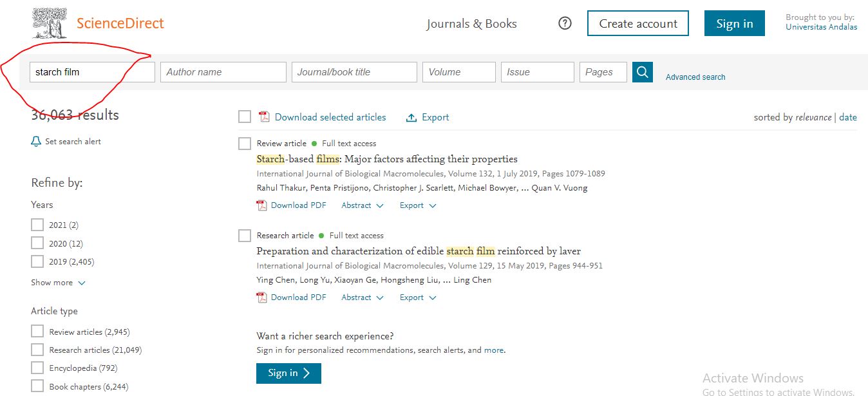Click PDF icon for Starch-based films article
The image size is (868, 396).
point(261,205)
